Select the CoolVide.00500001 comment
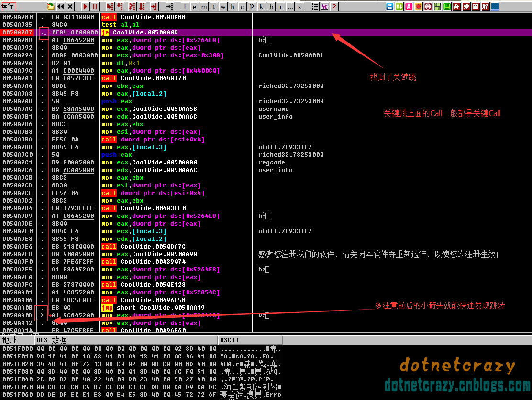Viewport: 532px width, 400px height. 291,55
